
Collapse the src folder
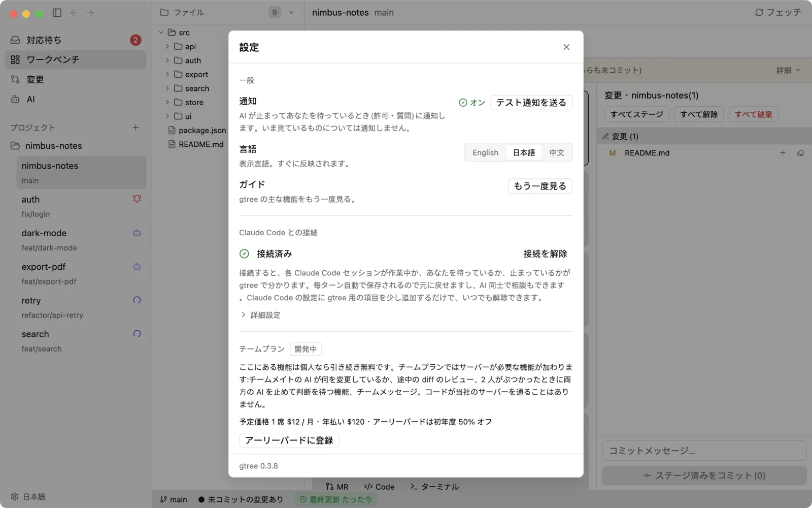point(161,33)
